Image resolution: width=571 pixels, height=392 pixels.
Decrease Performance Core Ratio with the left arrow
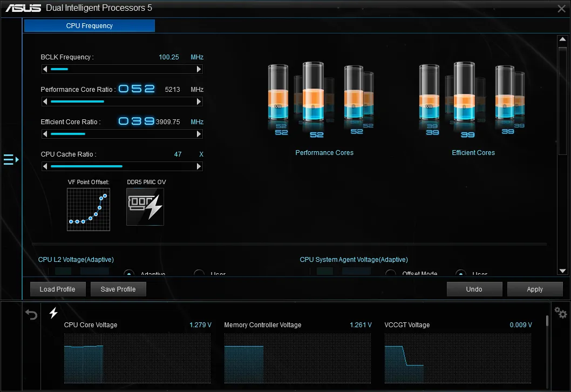pyautogui.click(x=45, y=102)
